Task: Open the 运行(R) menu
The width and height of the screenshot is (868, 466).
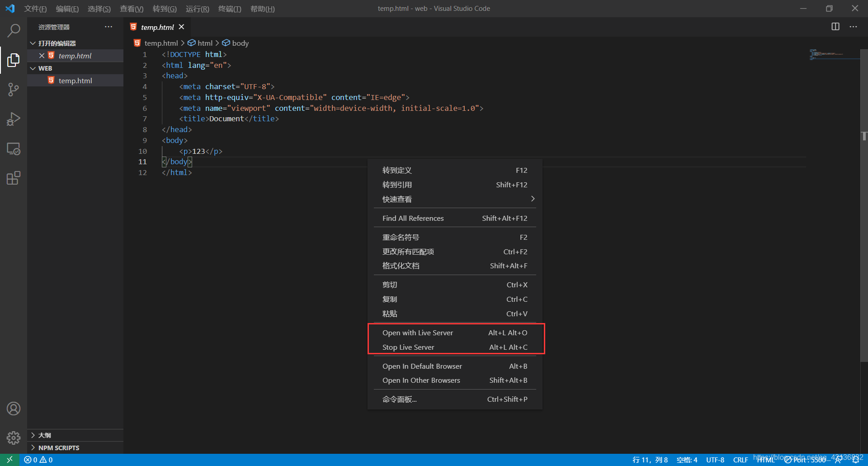Action: point(198,9)
